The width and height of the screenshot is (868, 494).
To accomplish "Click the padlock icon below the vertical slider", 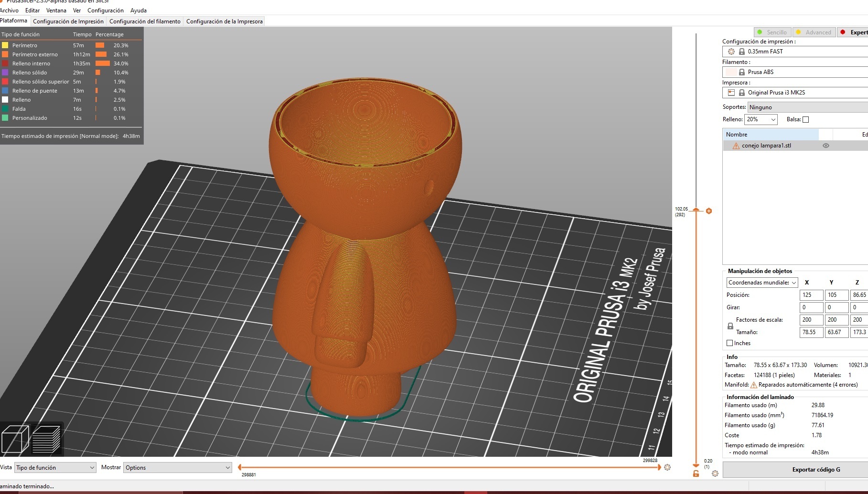I will click(x=695, y=473).
